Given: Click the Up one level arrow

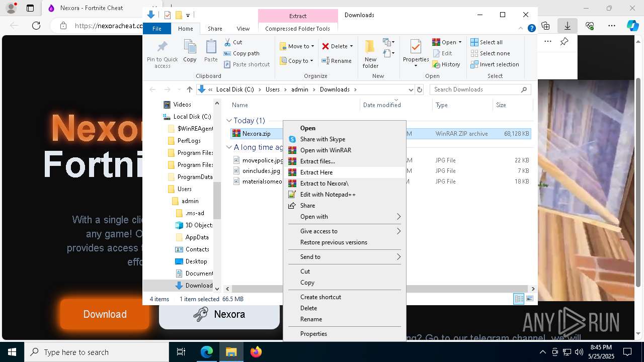Looking at the screenshot, I should (189, 89).
